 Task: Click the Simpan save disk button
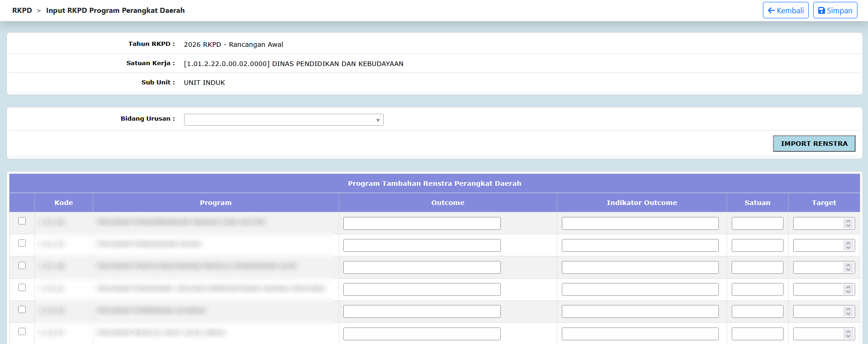click(x=835, y=11)
